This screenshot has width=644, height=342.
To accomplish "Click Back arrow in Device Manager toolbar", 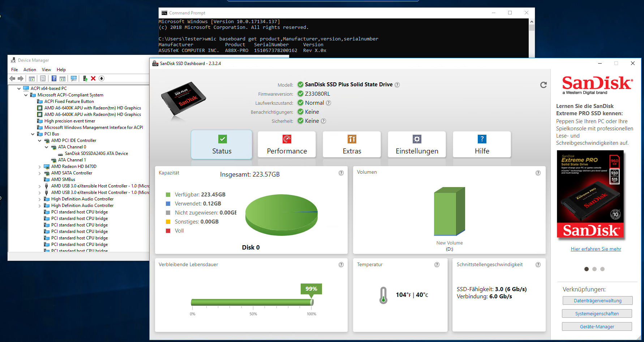I will pyautogui.click(x=13, y=78).
